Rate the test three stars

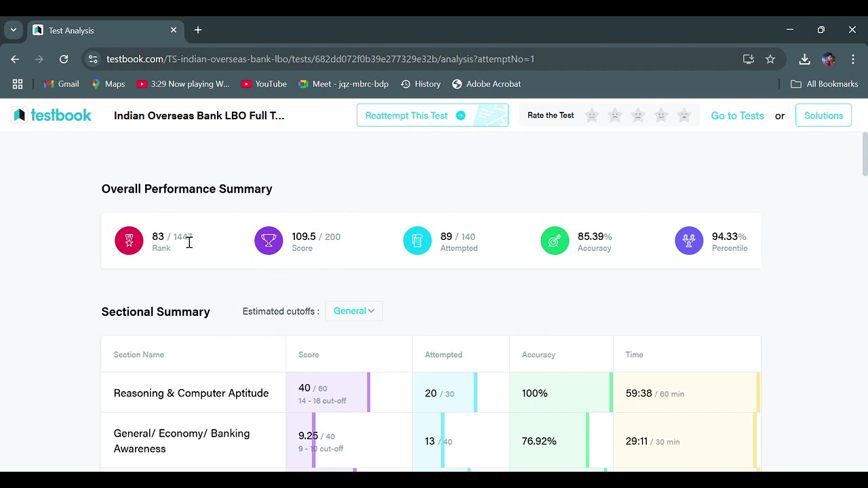click(x=638, y=115)
